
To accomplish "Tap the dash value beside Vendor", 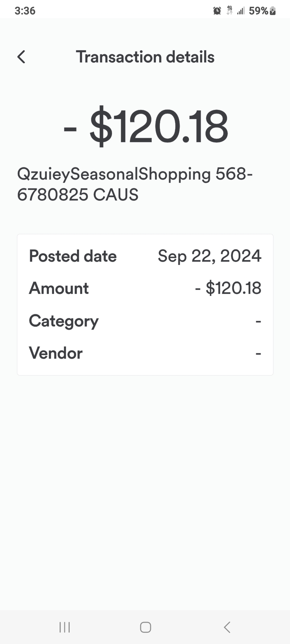I will click(x=258, y=353).
